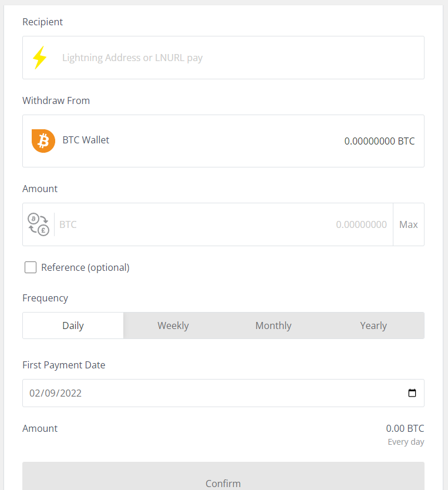Open the calendar date picker icon
448x490 pixels.
412,393
